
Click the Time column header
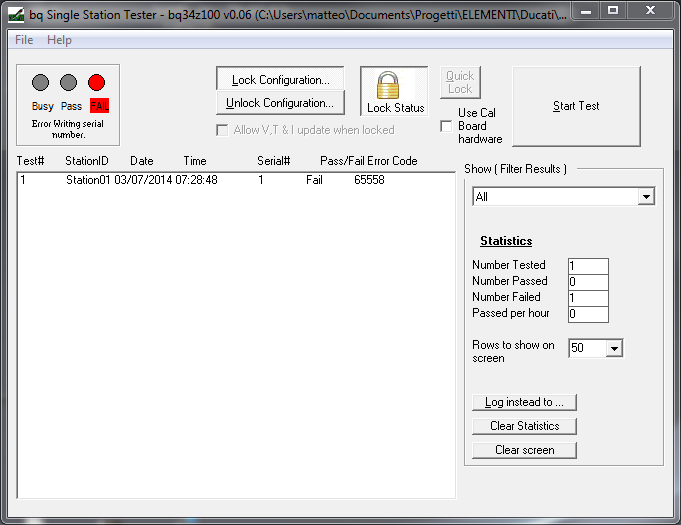click(x=195, y=161)
